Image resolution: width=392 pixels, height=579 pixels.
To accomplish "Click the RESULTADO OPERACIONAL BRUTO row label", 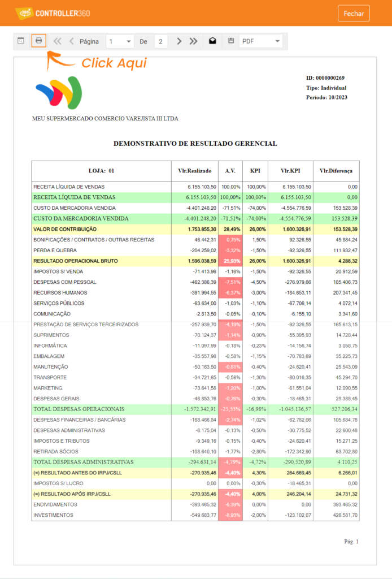I will [76, 261].
